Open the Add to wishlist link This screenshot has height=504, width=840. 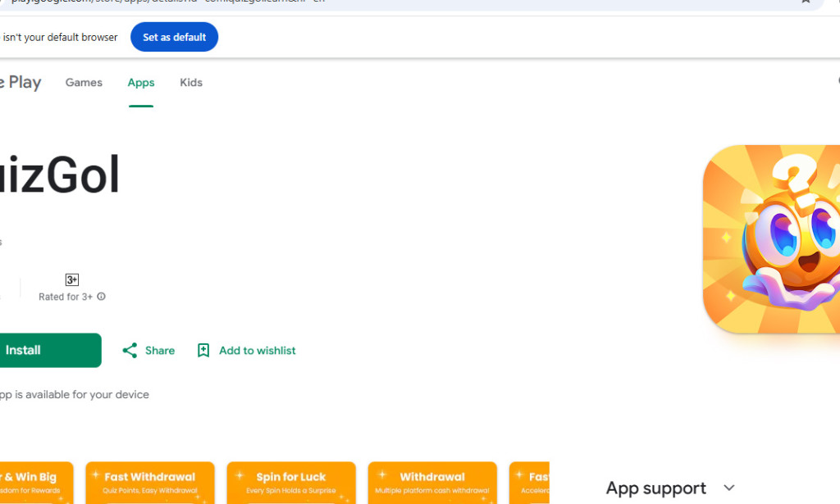coord(257,350)
